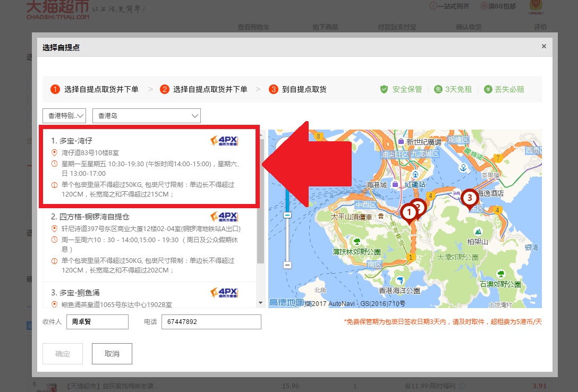The height and width of the screenshot is (392, 578).
Task: Click location pin icon beside 轩尼诗道397号 address
Action: (54, 228)
